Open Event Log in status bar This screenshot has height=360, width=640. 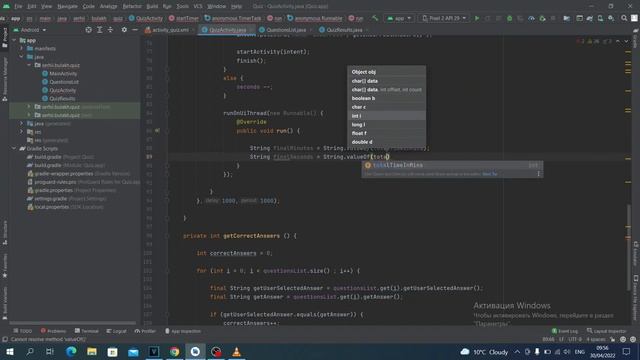point(565,331)
